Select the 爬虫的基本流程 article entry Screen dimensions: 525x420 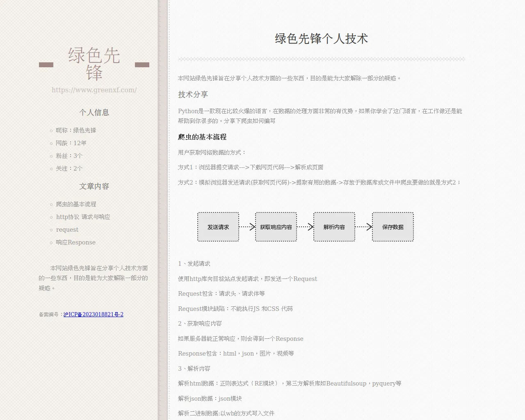point(76,204)
